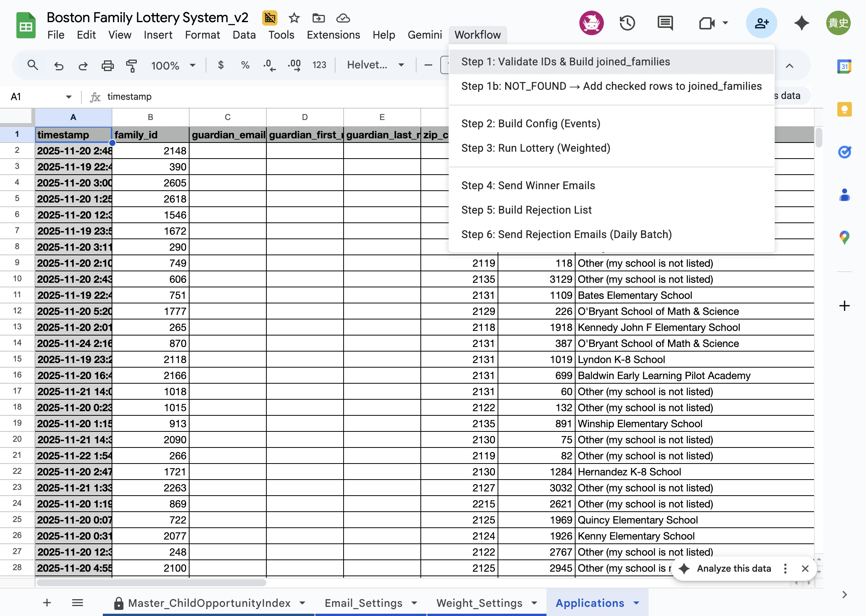Open the all sheets list button
866x616 pixels.
[78, 603]
